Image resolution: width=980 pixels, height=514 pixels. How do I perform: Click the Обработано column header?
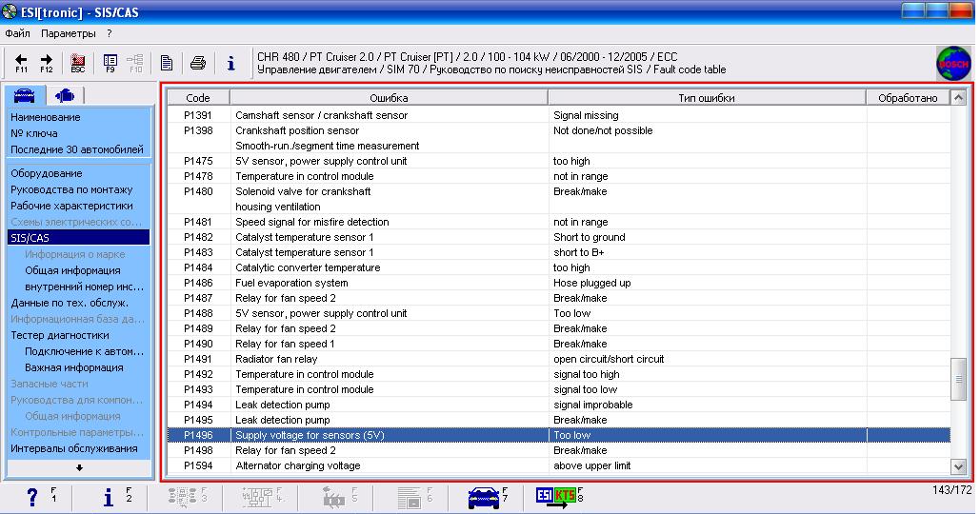click(x=909, y=97)
